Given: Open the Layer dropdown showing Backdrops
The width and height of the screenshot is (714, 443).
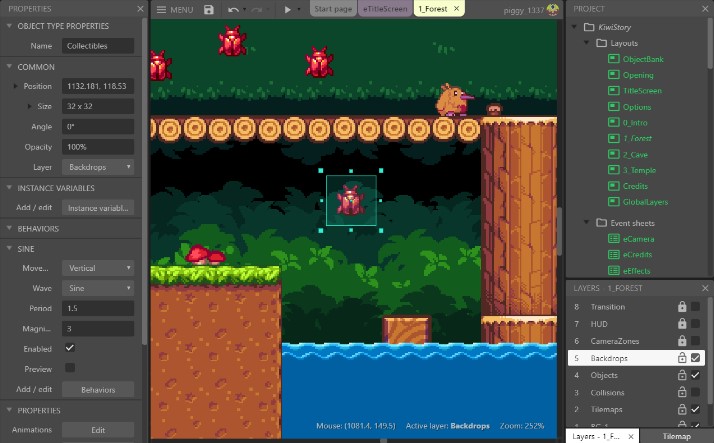Looking at the screenshot, I should coord(98,167).
